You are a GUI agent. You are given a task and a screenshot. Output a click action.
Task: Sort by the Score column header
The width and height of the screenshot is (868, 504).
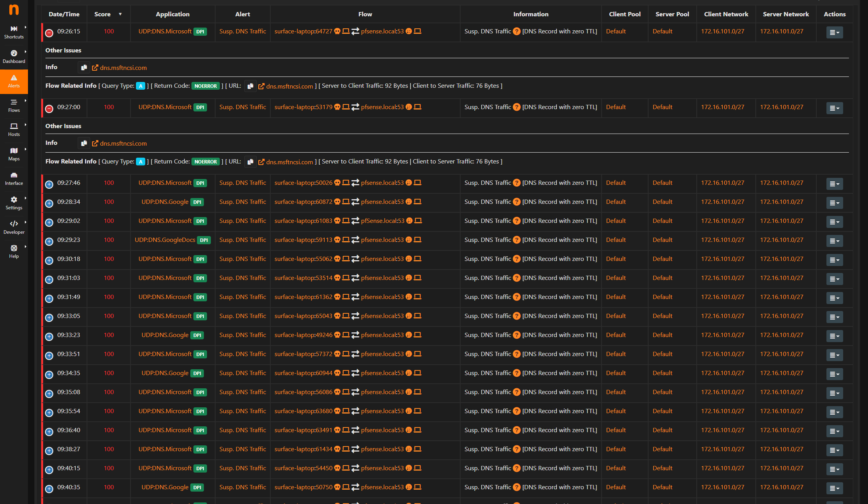103,14
